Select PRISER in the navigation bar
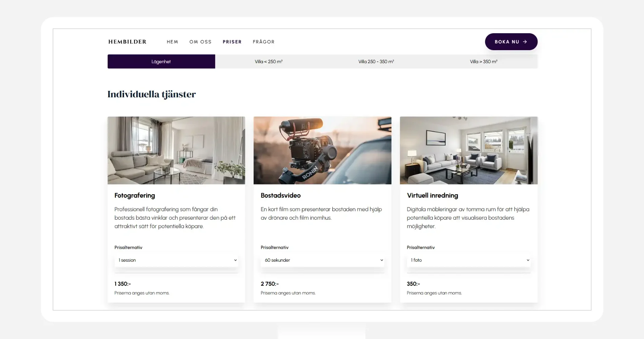Screen dimensions: 644x339 [232, 42]
